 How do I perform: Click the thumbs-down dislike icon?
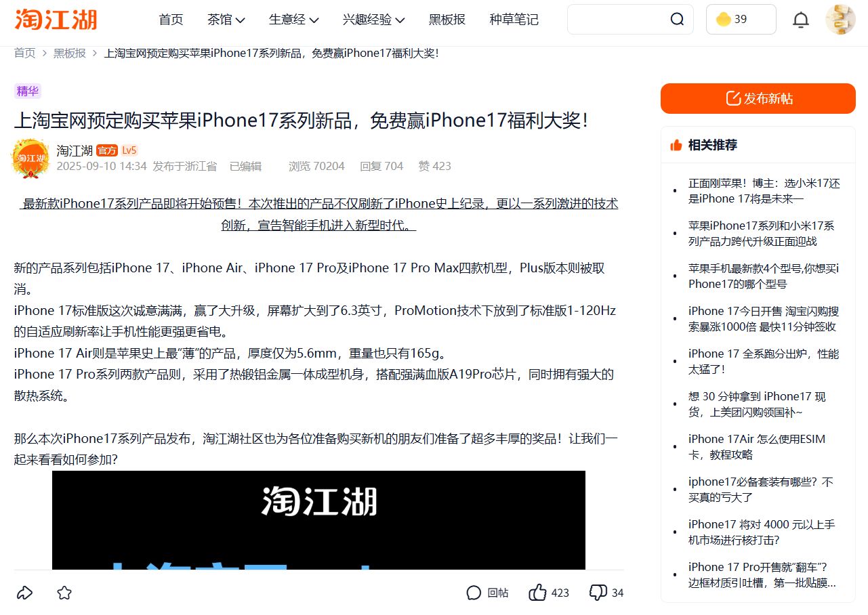[597, 592]
